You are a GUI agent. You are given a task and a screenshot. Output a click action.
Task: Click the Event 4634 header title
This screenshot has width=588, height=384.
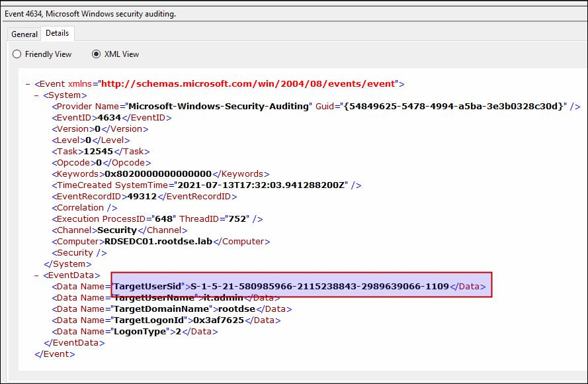click(90, 14)
